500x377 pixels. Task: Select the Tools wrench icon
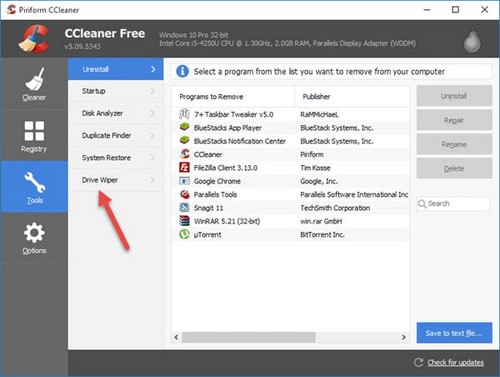pos(35,182)
